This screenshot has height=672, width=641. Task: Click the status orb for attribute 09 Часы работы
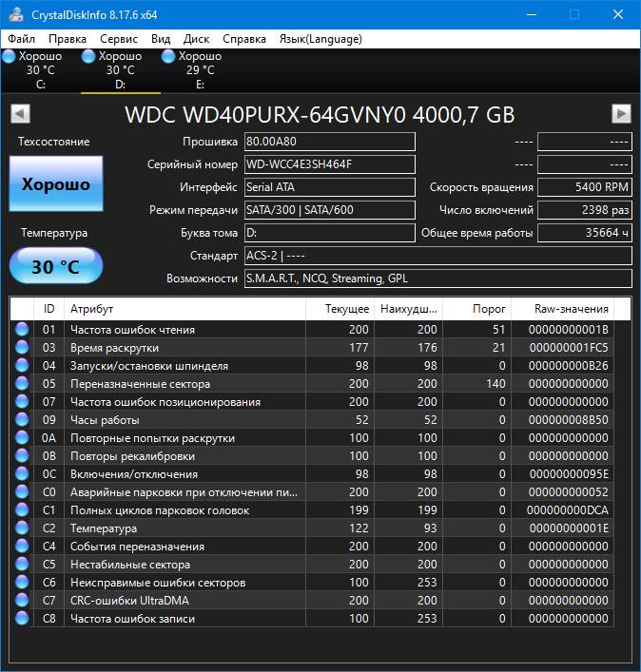(22, 420)
